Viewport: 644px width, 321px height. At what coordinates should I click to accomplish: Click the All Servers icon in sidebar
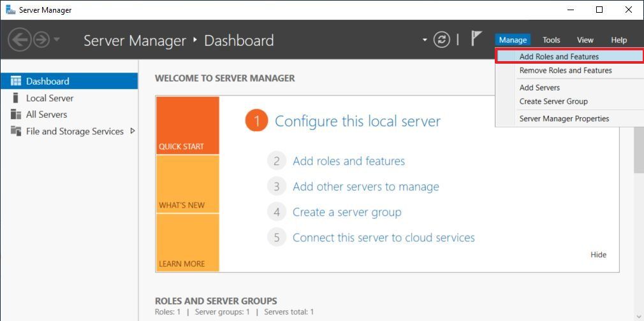[x=15, y=114]
